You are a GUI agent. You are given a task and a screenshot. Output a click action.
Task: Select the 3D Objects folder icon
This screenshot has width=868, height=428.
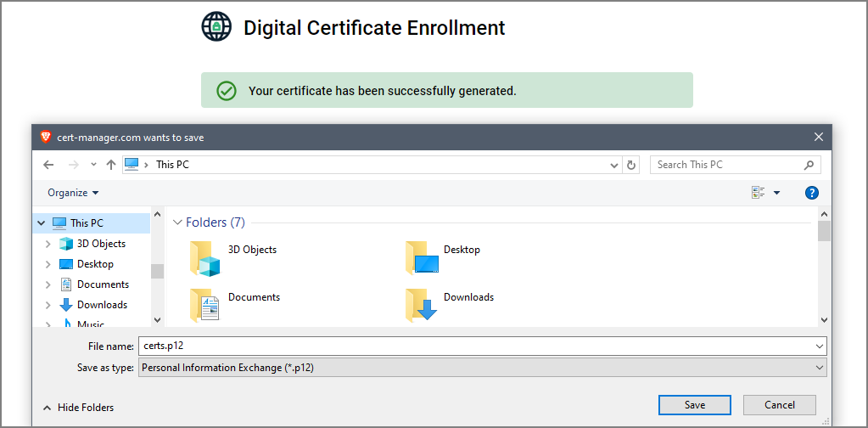tap(204, 258)
